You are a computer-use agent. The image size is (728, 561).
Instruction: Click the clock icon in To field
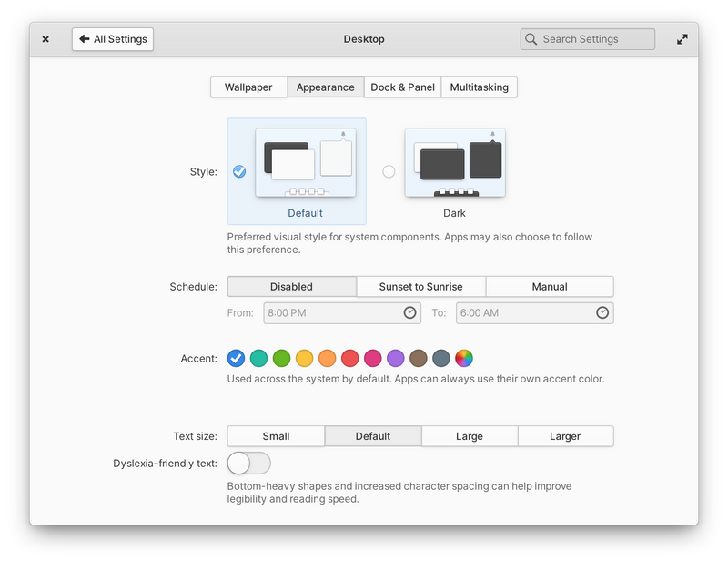[602, 312]
